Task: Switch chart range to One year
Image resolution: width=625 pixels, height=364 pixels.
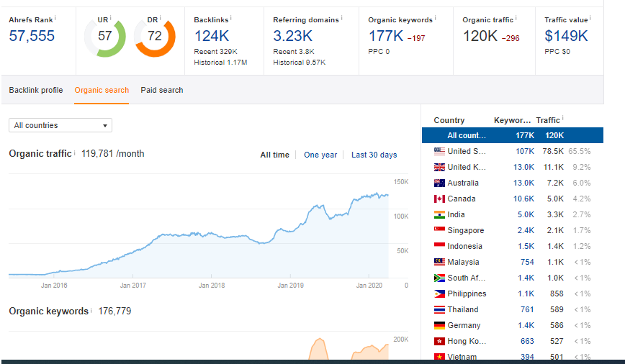Action: click(x=320, y=155)
